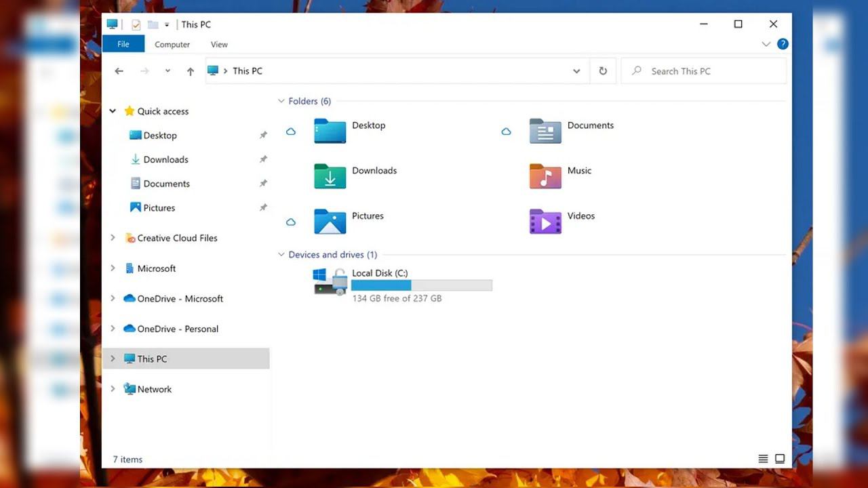The width and height of the screenshot is (868, 488).
Task: Go up one level with up arrow
Action: point(191,71)
